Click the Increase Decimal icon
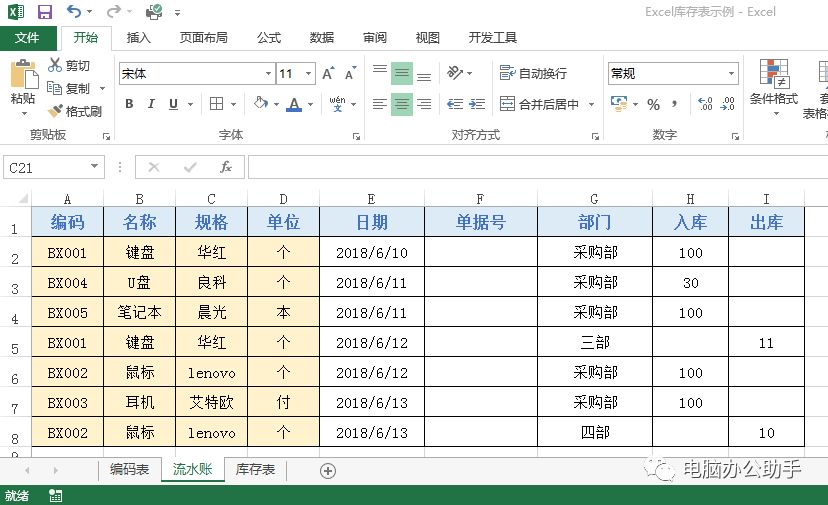828x505 pixels. [705, 104]
